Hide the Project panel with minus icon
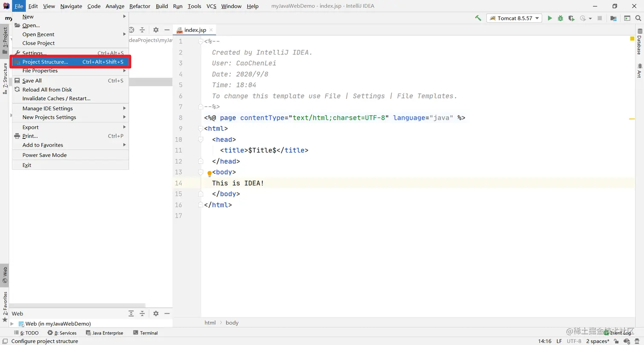The height and width of the screenshot is (345, 644). (167, 30)
